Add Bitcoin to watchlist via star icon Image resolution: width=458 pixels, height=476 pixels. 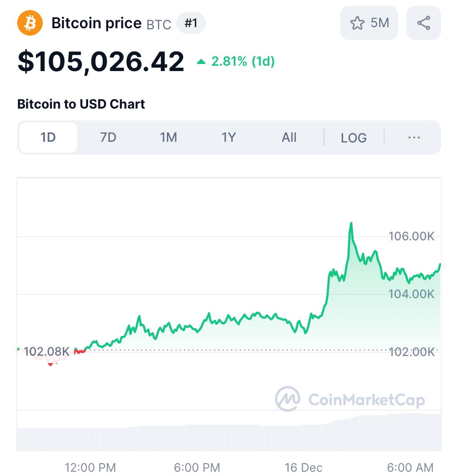[x=357, y=23]
